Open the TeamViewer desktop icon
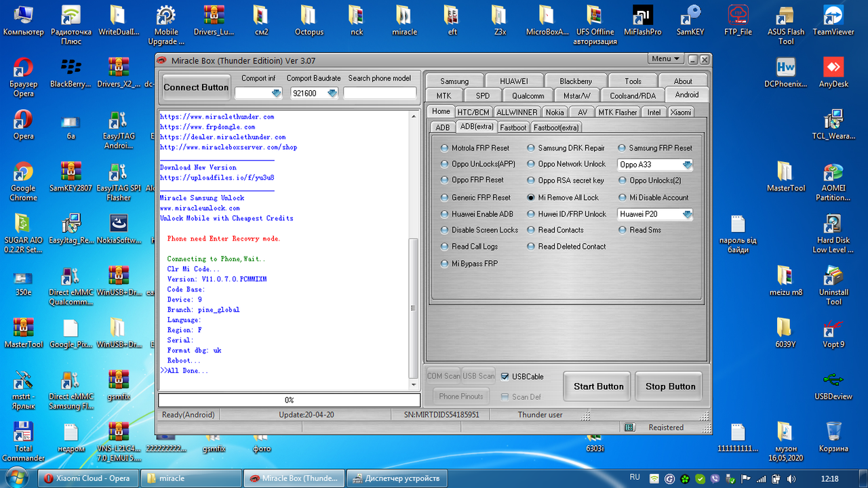The width and height of the screenshot is (868, 488). pos(833,20)
